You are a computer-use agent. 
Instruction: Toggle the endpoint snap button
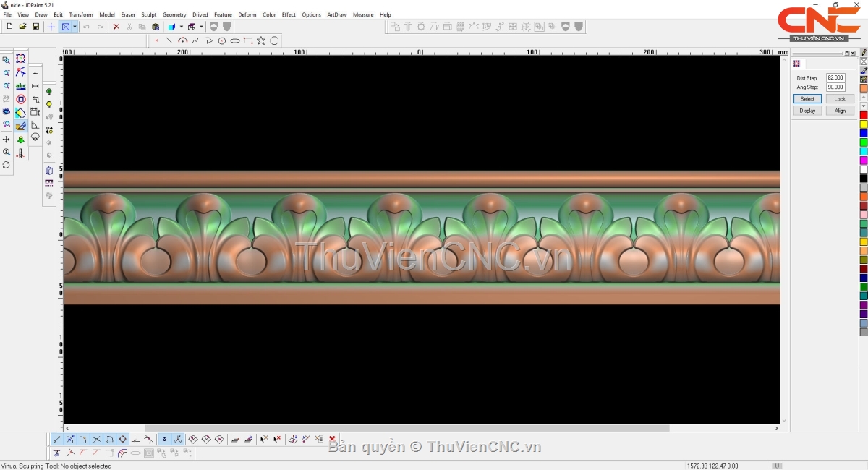[57, 439]
